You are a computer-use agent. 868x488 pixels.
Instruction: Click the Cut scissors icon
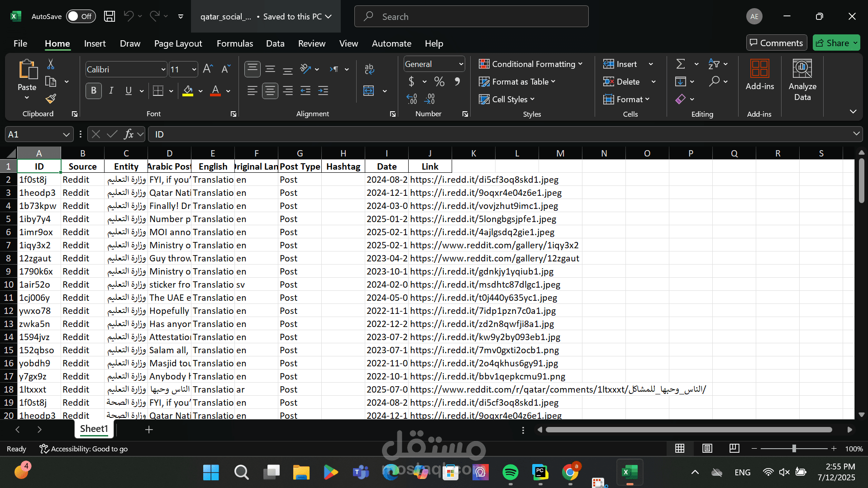coord(51,65)
